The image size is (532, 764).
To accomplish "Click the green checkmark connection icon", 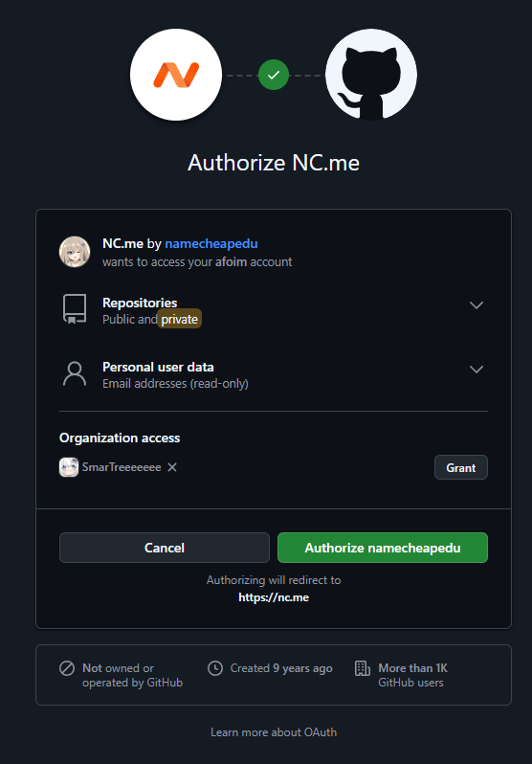I will click(x=274, y=75).
